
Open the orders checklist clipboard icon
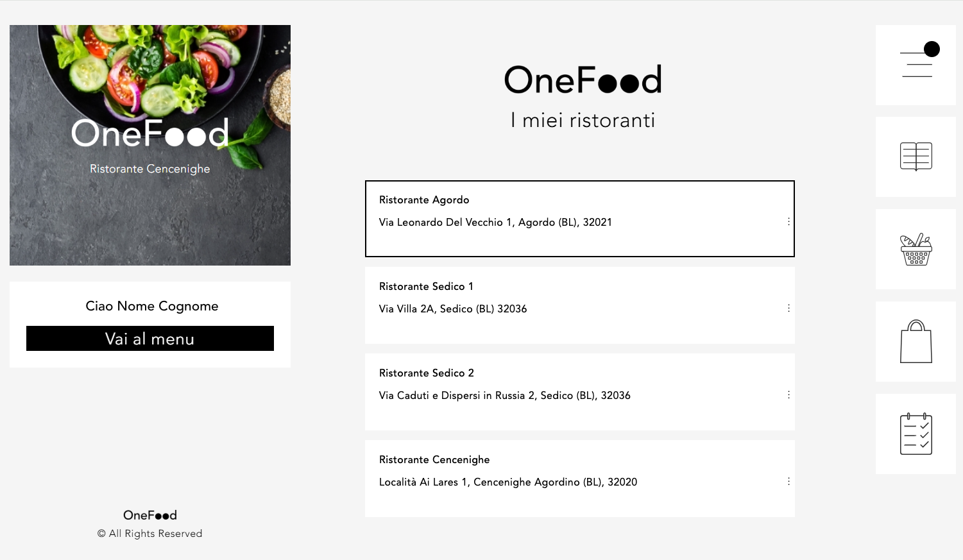[x=916, y=434]
